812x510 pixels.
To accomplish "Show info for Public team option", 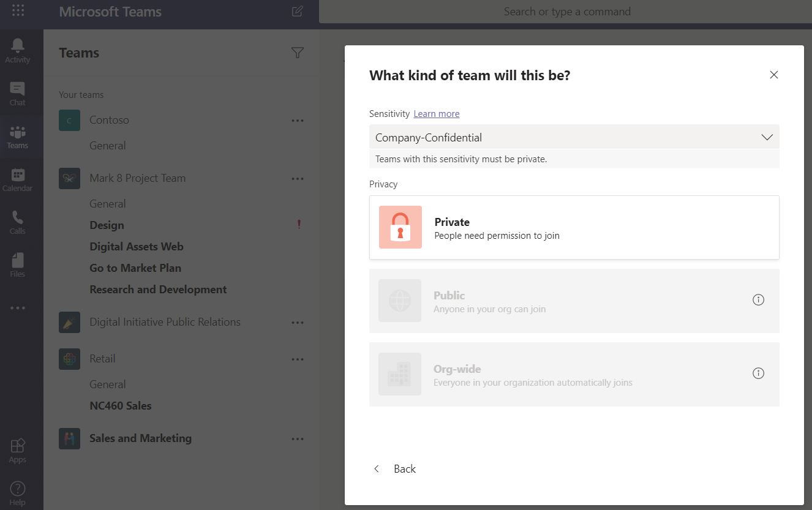I will click(758, 300).
